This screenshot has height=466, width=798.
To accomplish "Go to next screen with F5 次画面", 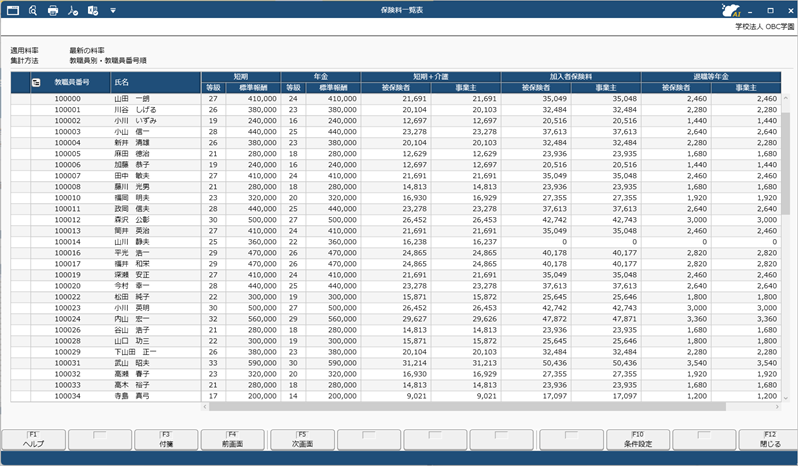I will tap(300, 439).
